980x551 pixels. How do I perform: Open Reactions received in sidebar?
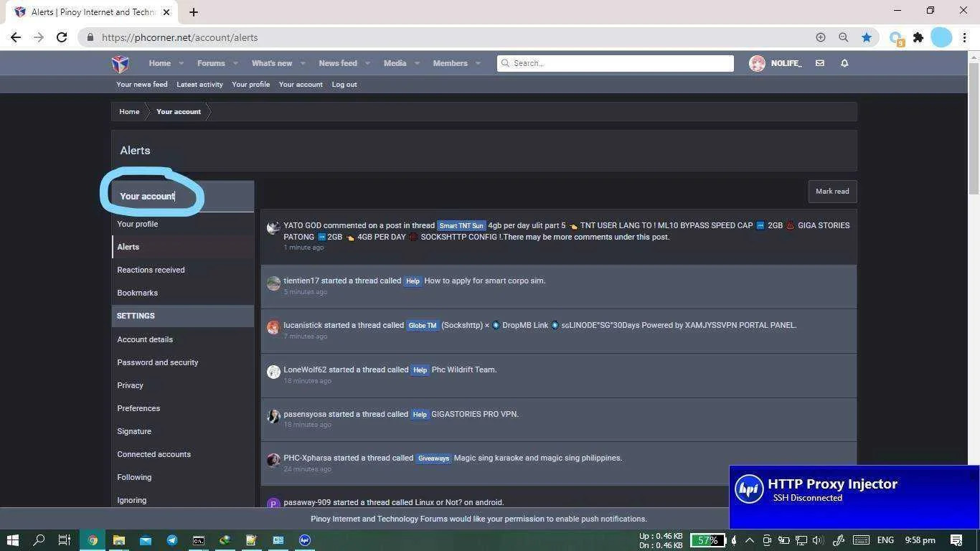(151, 270)
